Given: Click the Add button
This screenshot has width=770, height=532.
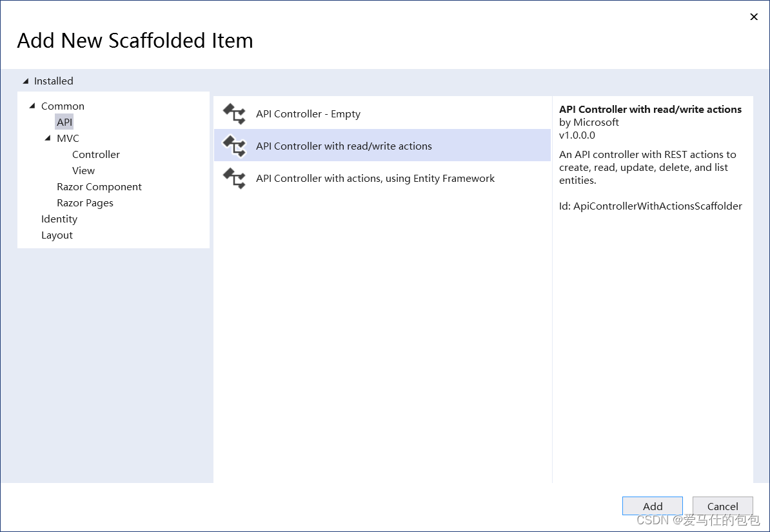Looking at the screenshot, I should [652, 506].
